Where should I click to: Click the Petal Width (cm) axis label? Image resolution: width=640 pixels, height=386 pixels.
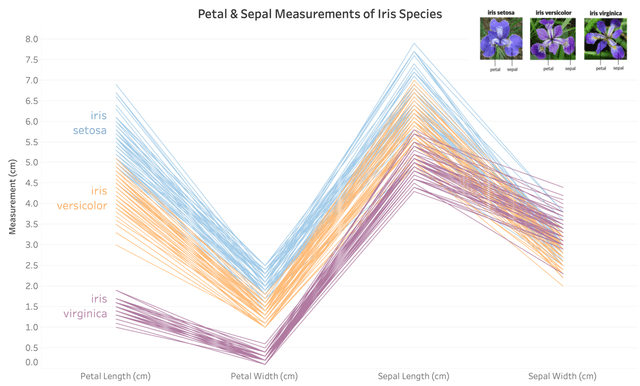click(264, 376)
